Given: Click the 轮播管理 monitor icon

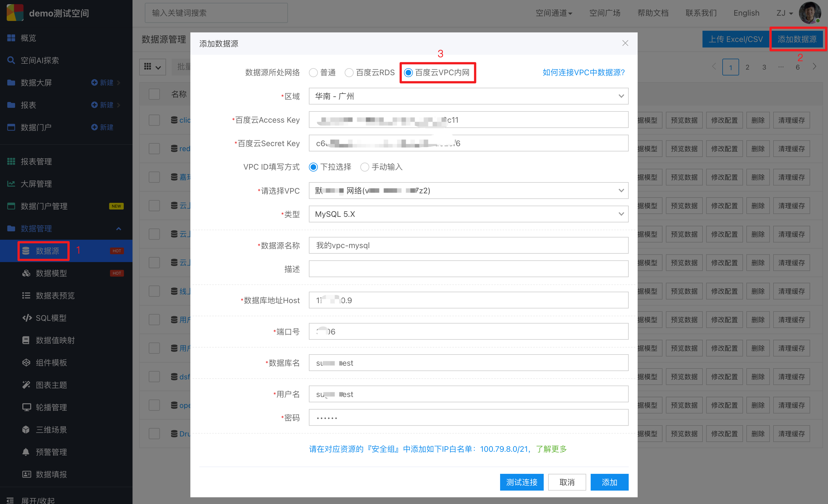Looking at the screenshot, I should click(27, 407).
